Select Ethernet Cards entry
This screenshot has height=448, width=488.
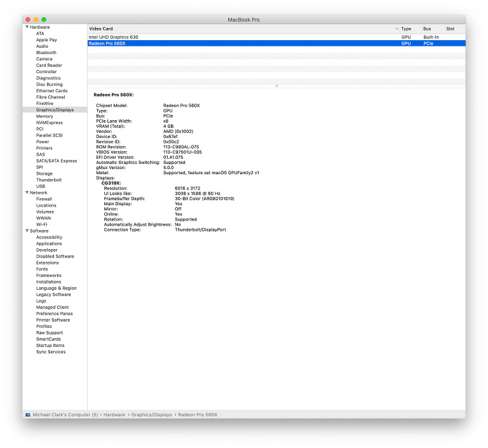pos(51,91)
